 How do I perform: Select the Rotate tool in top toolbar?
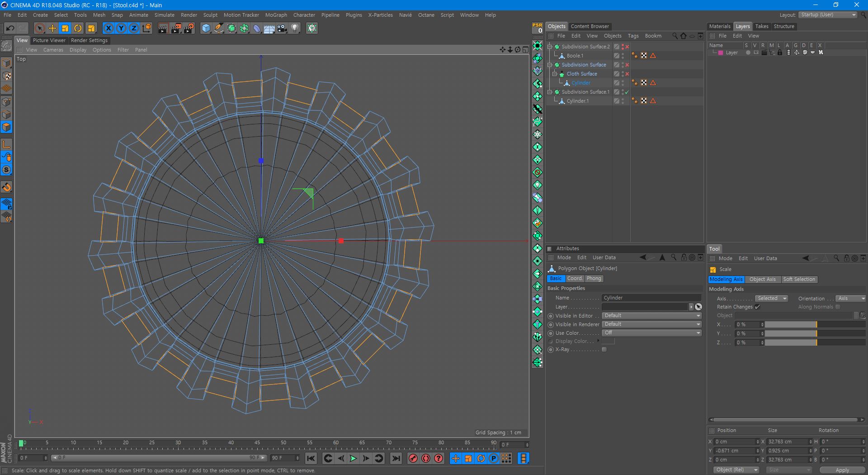[x=78, y=28]
